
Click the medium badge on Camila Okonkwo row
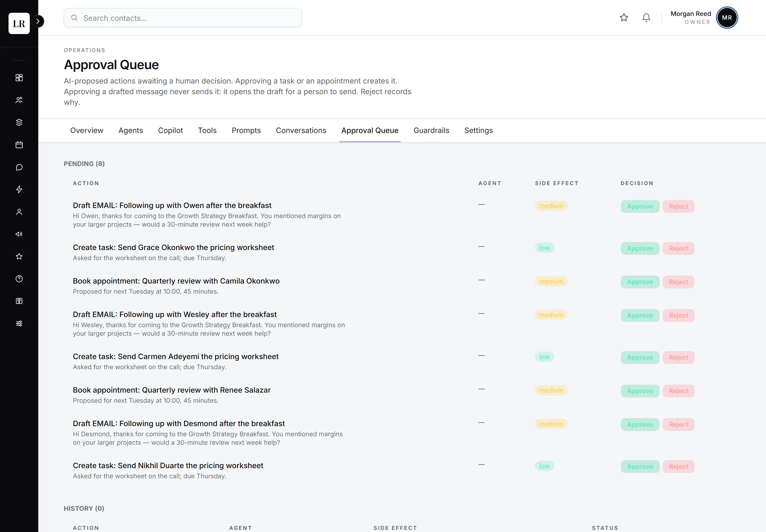tap(551, 281)
